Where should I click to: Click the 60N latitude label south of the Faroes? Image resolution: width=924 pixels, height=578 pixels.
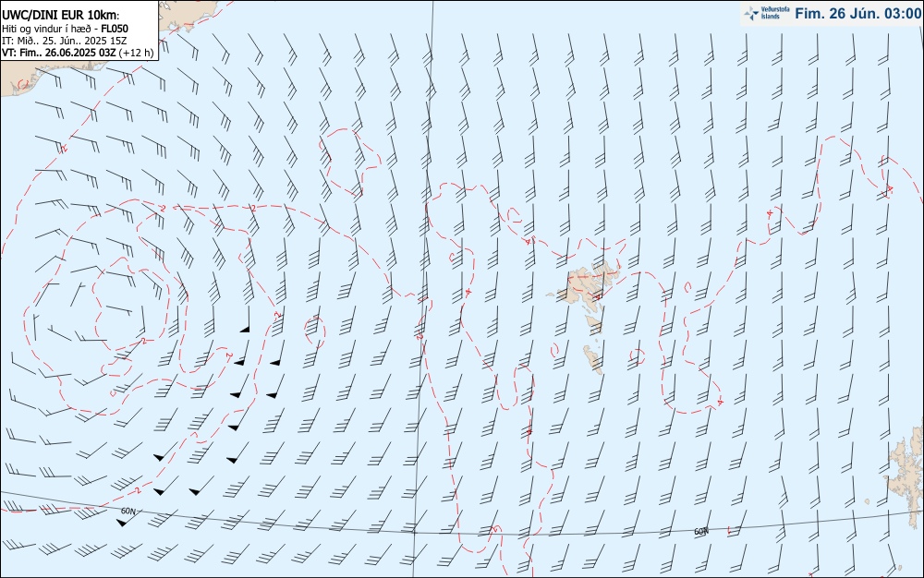[x=700, y=532]
